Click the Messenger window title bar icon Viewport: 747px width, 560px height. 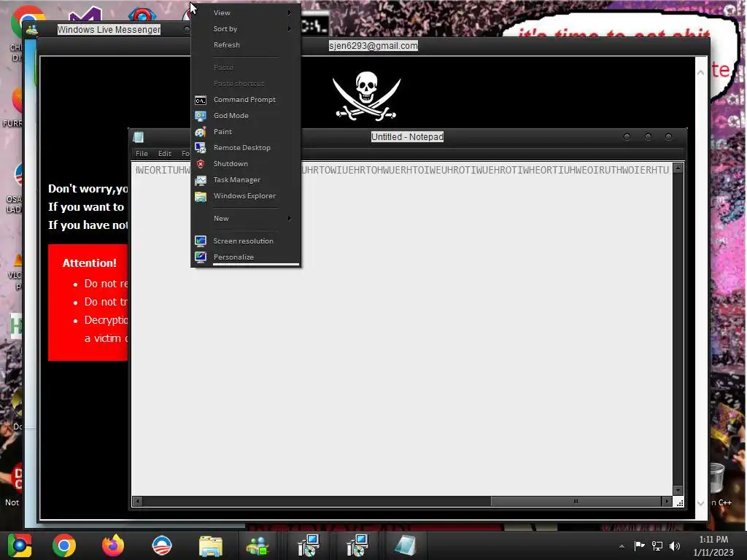point(32,30)
